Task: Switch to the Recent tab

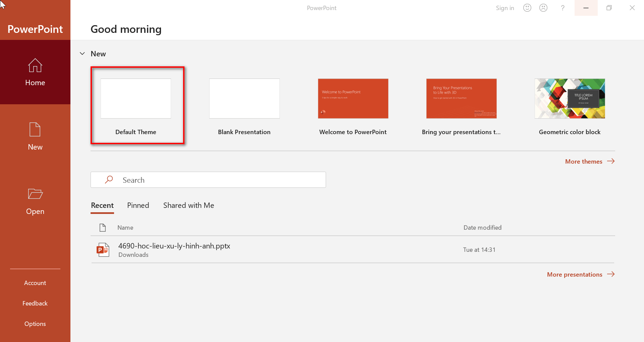Action: 102,206
